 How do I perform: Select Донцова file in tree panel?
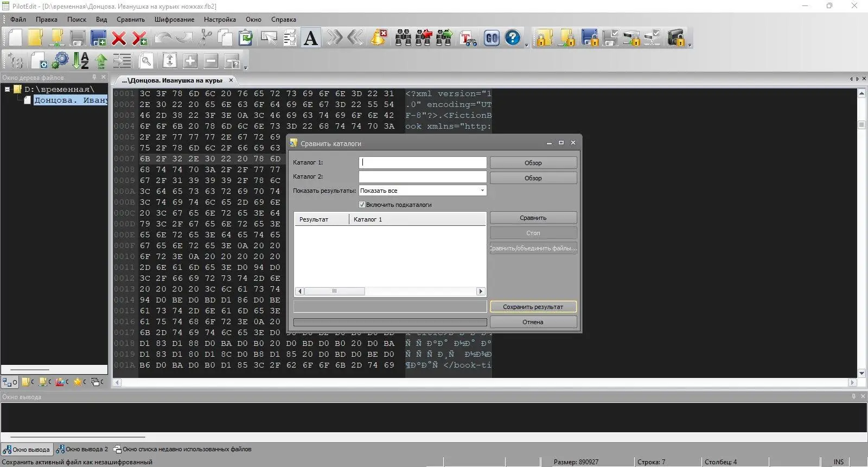pos(71,100)
